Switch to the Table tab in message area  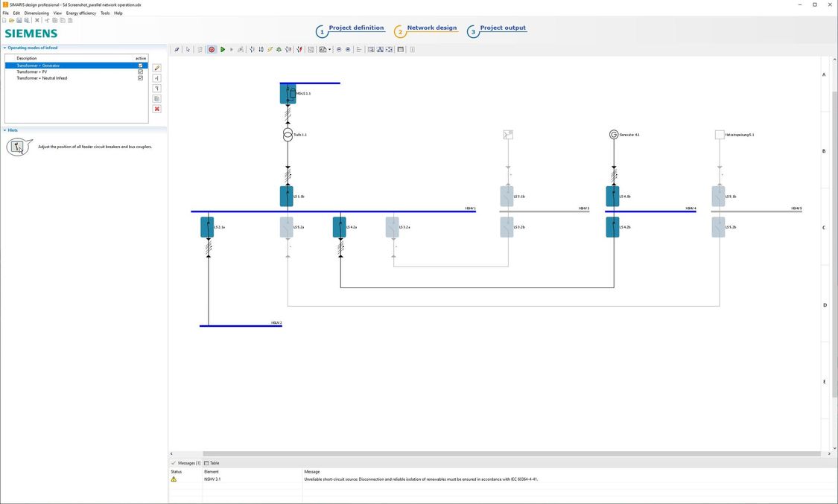pyautogui.click(x=212, y=462)
